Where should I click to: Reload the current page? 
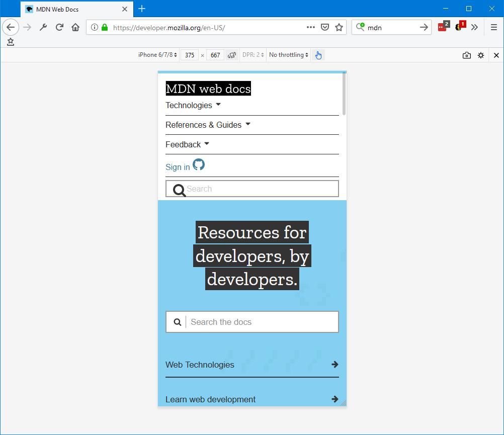[x=59, y=27]
